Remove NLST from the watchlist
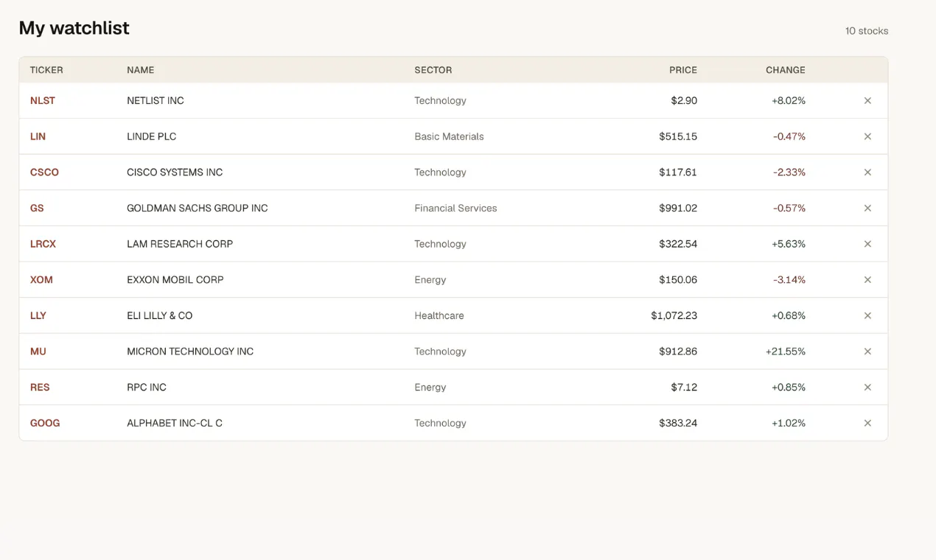This screenshot has height=560, width=936. tap(867, 100)
